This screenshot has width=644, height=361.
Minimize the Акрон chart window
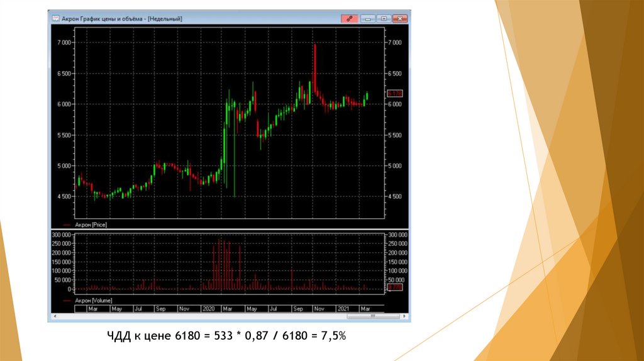pyautogui.click(x=367, y=18)
